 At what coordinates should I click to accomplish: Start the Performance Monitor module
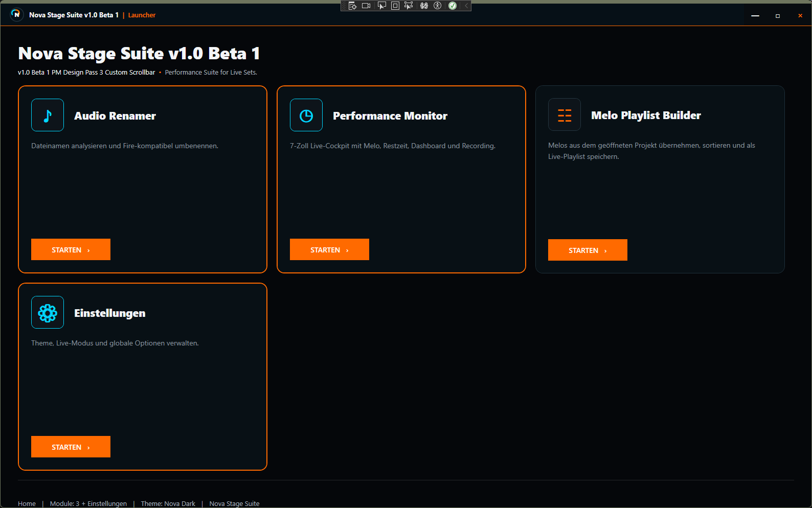point(329,249)
